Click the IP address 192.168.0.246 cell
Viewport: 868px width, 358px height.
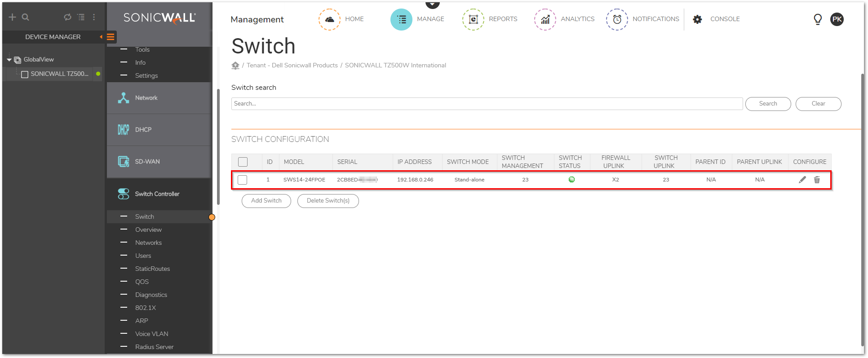tap(415, 180)
